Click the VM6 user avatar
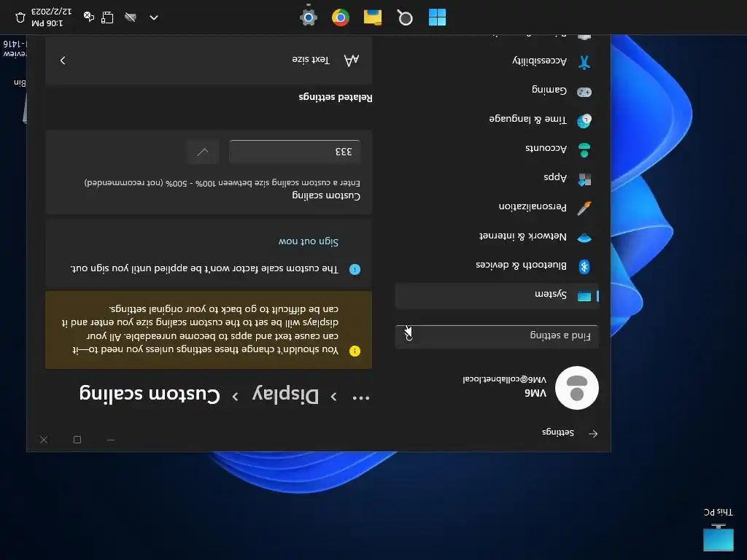This screenshot has height=560, width=747. click(x=577, y=388)
